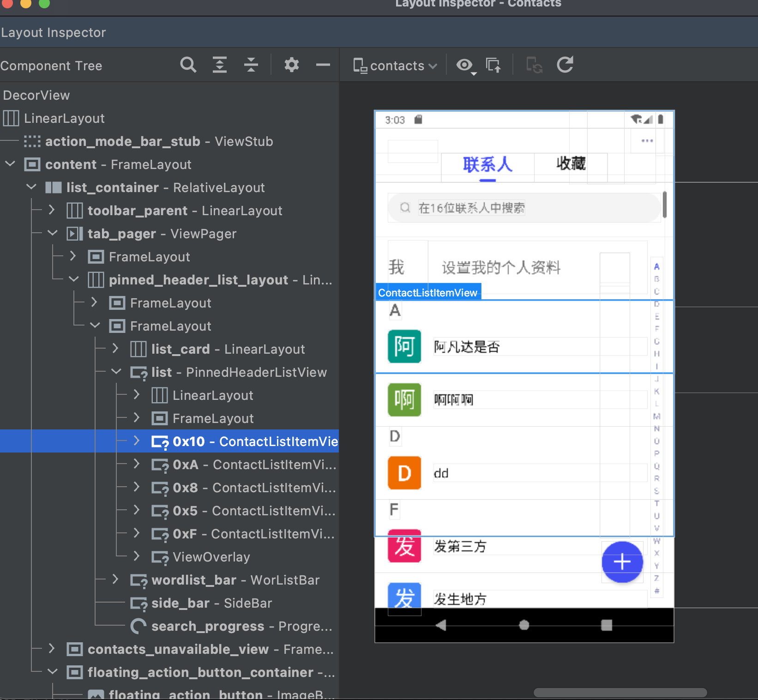Click the wordlist_bar custom view icon
This screenshot has height=700, width=758.
click(x=138, y=580)
